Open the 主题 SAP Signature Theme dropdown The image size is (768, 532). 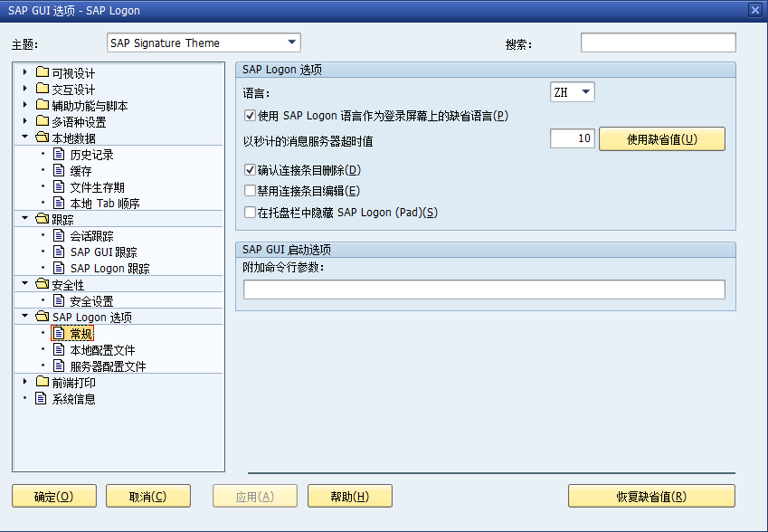click(292, 43)
